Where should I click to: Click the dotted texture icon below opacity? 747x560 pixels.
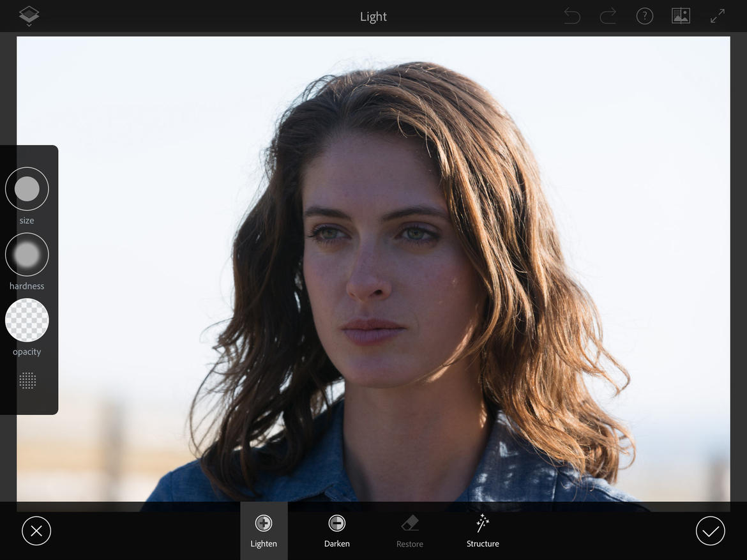click(x=27, y=381)
